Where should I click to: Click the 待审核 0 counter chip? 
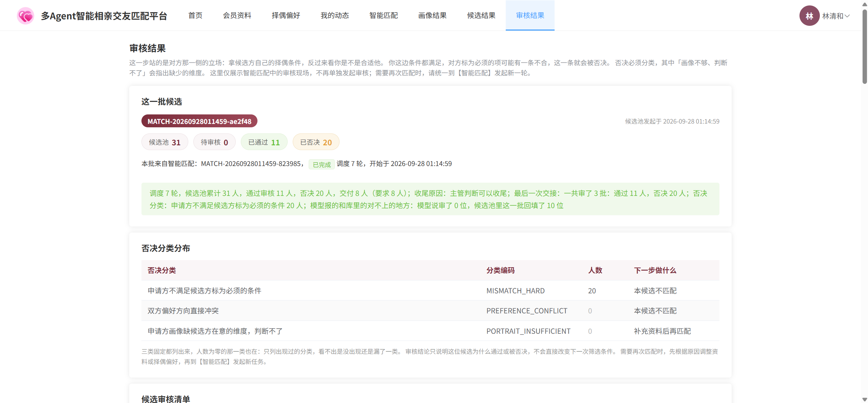pos(214,142)
